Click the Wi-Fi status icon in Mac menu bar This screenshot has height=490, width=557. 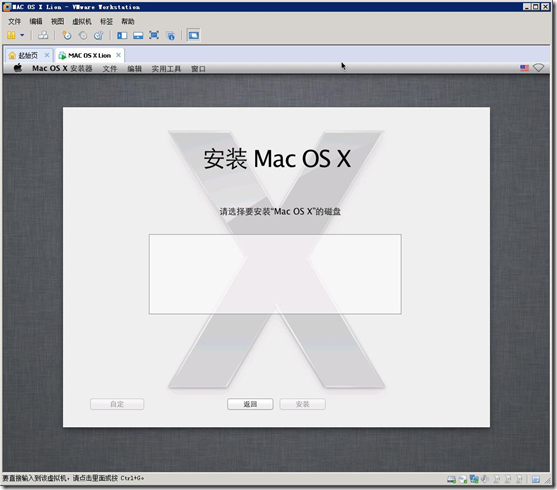539,68
